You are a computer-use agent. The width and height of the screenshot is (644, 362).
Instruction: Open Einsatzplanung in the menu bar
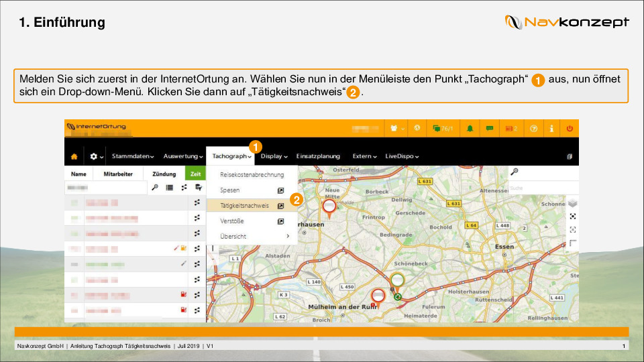(318, 156)
